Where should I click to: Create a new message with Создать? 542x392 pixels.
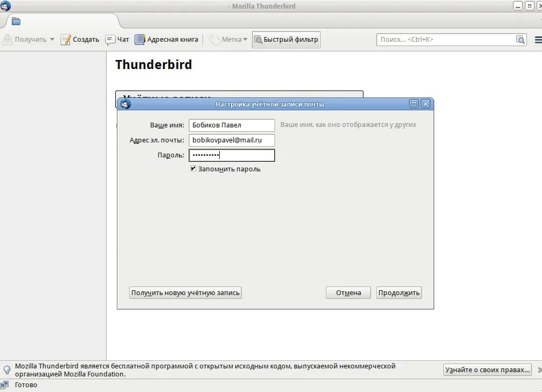pos(80,40)
